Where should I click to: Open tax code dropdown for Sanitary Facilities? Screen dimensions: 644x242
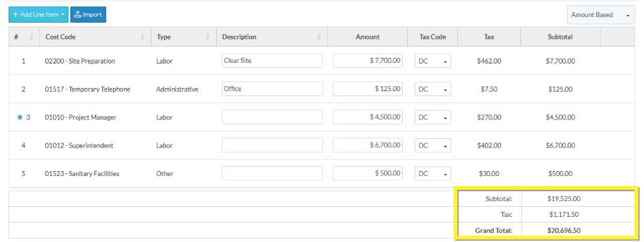tap(433, 173)
